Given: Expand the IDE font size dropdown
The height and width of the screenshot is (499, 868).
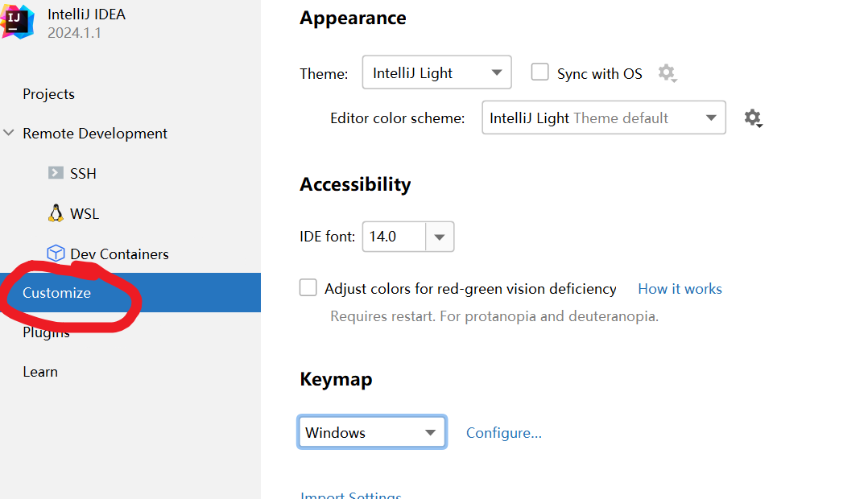Looking at the screenshot, I should coord(440,237).
